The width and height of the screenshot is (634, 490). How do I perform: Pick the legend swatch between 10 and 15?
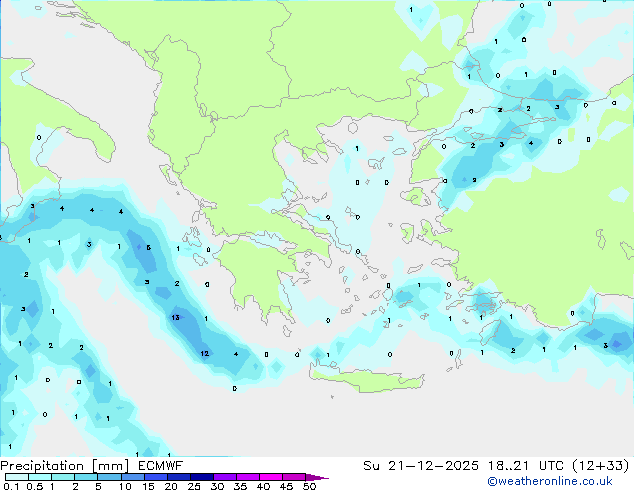[x=132, y=477]
